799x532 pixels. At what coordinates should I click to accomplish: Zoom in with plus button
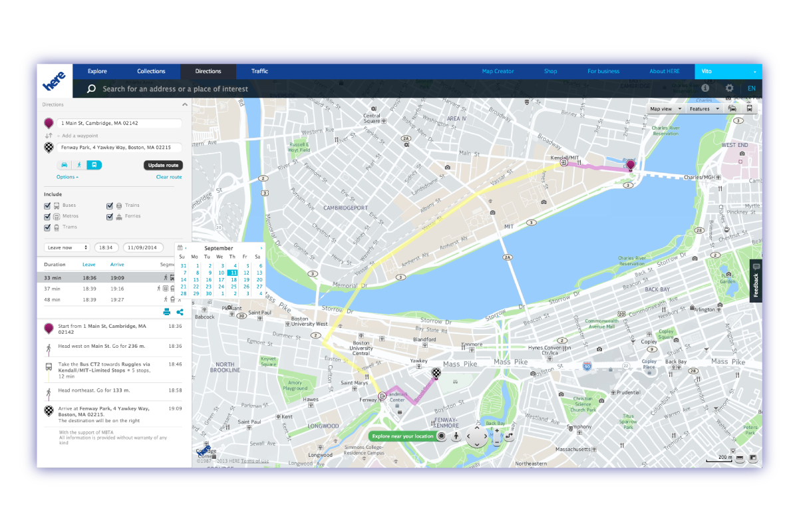click(496, 430)
